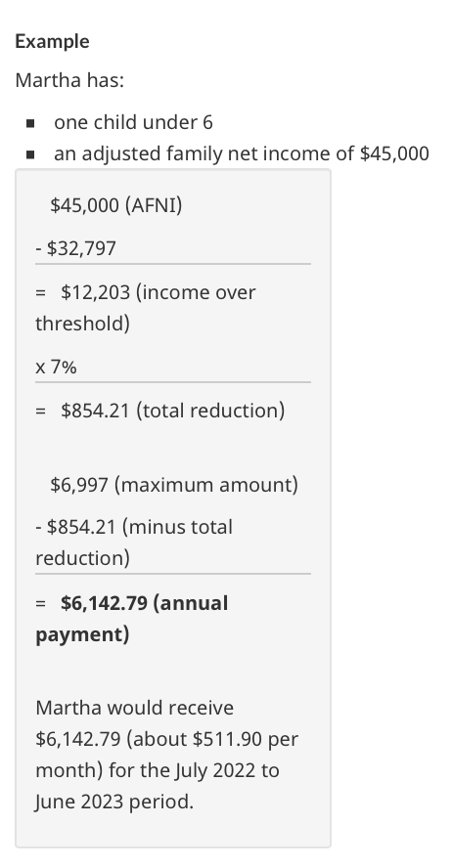Click the bold '$6,142.79 (annual payment)' result

132,619
